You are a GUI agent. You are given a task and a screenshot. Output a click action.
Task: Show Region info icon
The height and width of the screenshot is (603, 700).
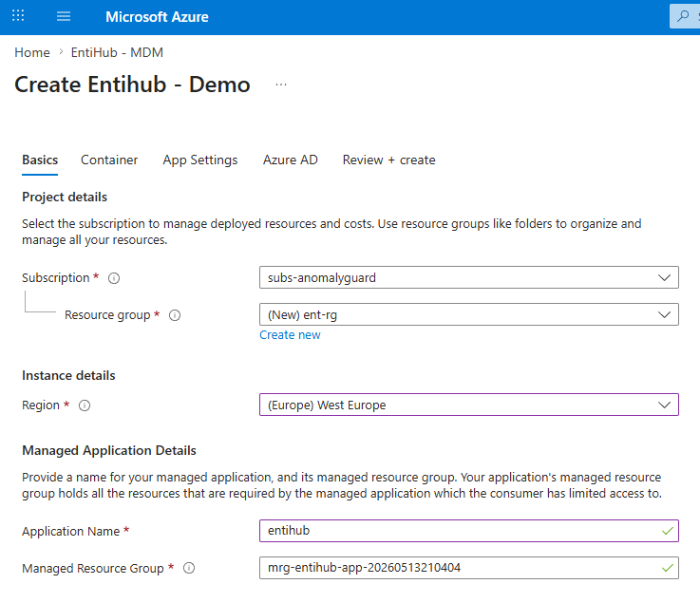click(85, 405)
